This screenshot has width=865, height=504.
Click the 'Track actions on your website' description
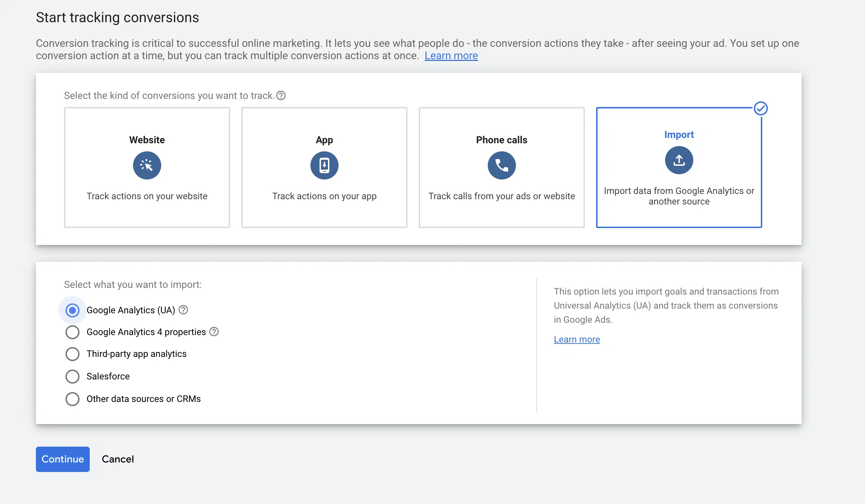[x=147, y=196]
